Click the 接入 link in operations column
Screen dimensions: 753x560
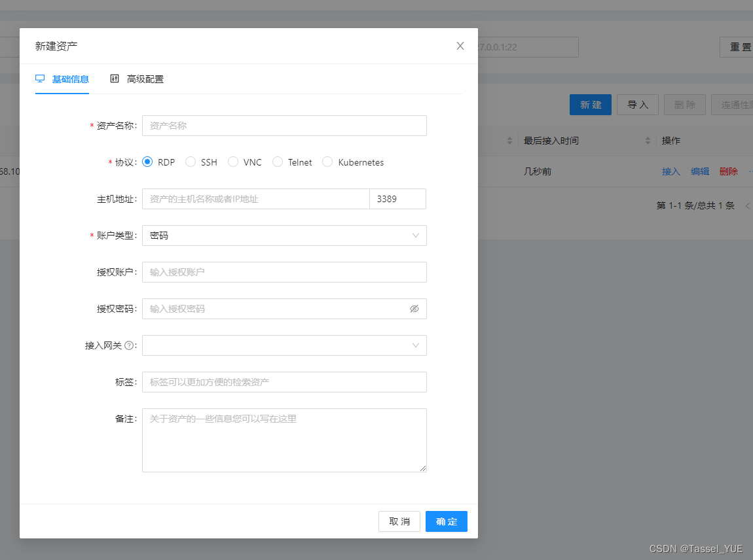(x=670, y=171)
